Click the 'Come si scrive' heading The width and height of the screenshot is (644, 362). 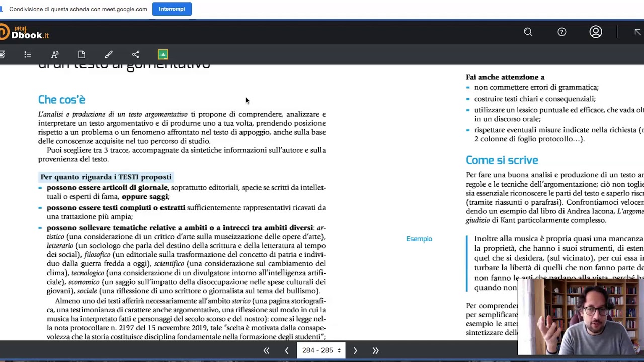coord(502,160)
